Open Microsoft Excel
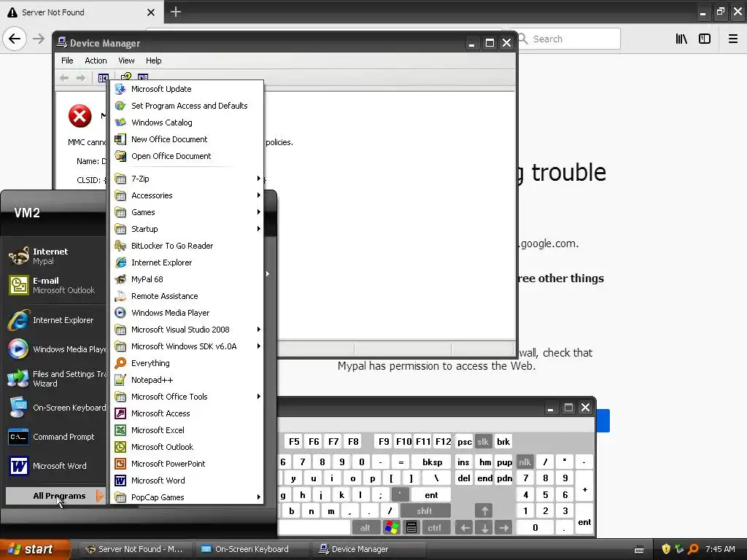The width and height of the screenshot is (747, 560). pos(187,430)
